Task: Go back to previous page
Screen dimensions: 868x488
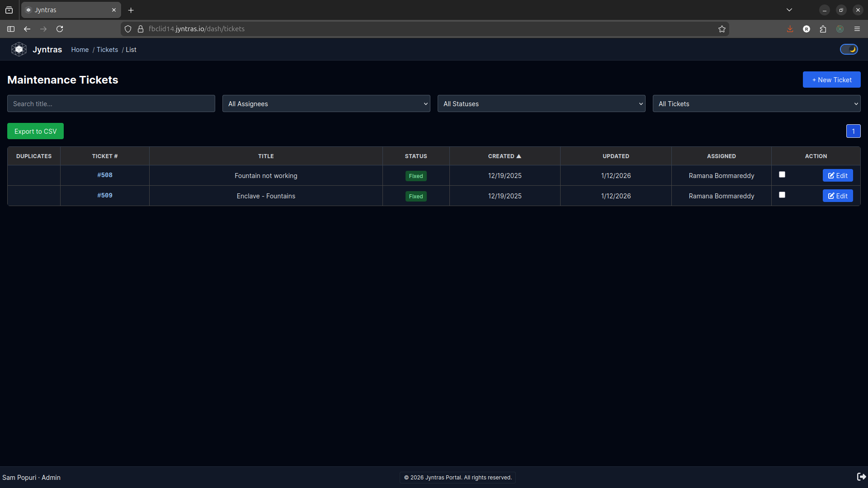Action: point(27,29)
